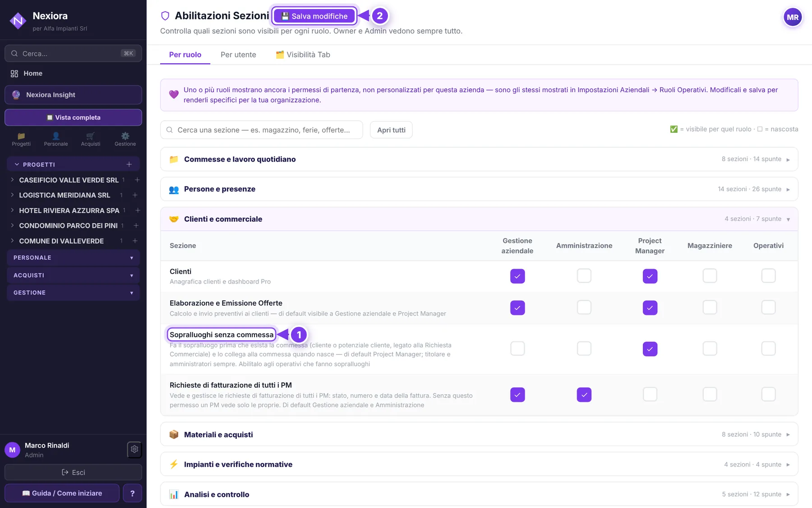Viewport: 812px width, 508px height.
Task: Uncheck Sopralluoghi senza commessa for Project Manager
Action: [650, 349]
